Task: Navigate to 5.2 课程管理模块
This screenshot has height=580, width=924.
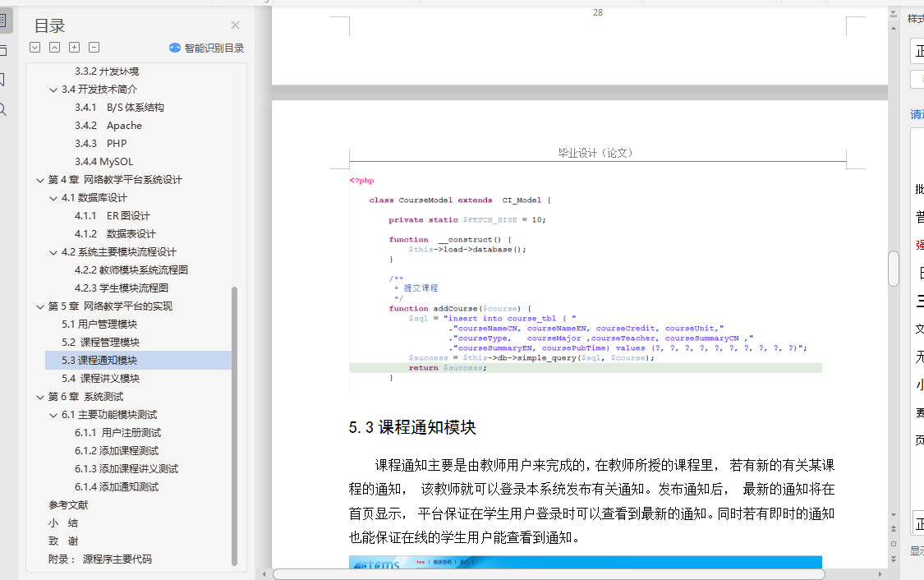Action: click(x=101, y=343)
